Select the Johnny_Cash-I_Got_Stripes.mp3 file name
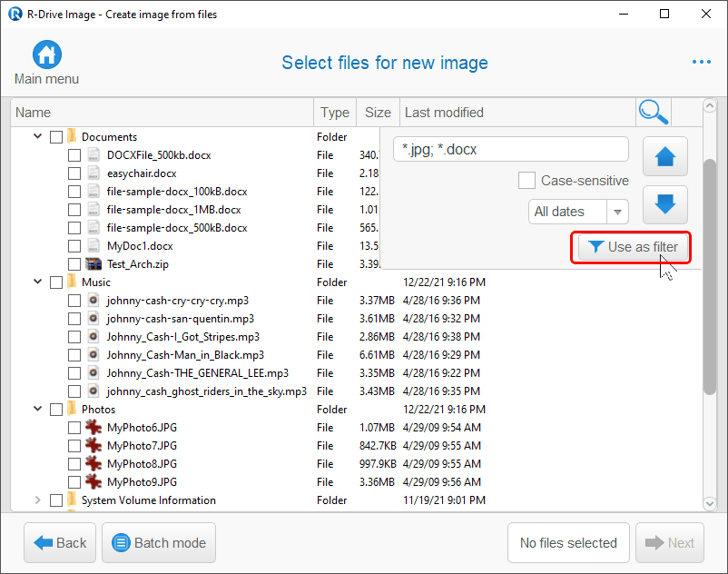Image resolution: width=728 pixels, height=574 pixels. click(x=183, y=337)
